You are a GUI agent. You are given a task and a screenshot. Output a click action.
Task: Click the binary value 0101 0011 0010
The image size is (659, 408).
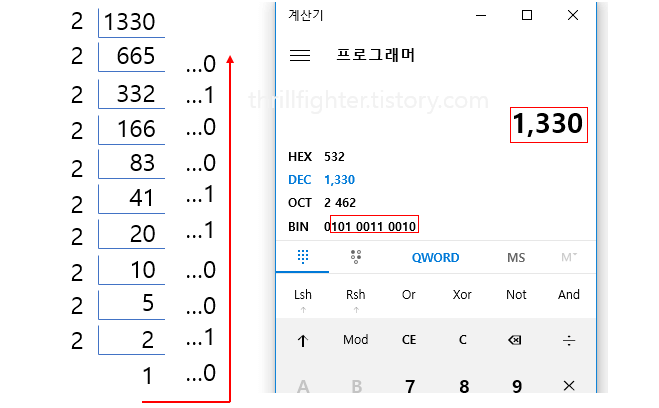pyautogui.click(x=370, y=227)
